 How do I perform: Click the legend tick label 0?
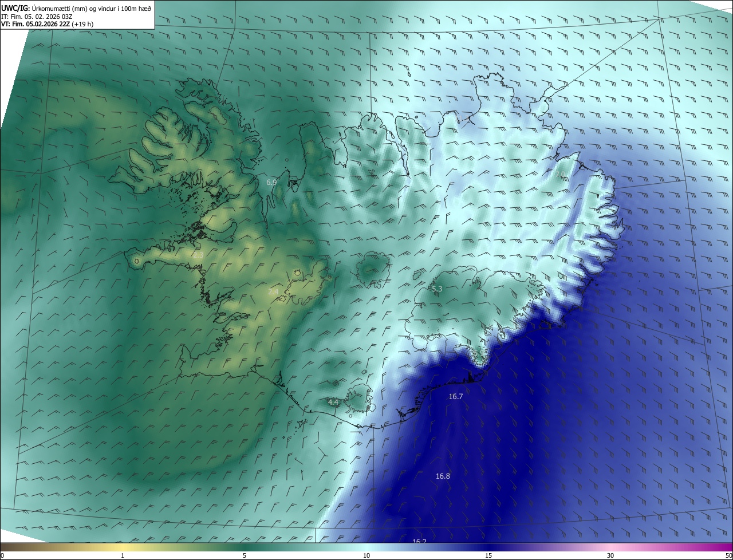coord(2,556)
